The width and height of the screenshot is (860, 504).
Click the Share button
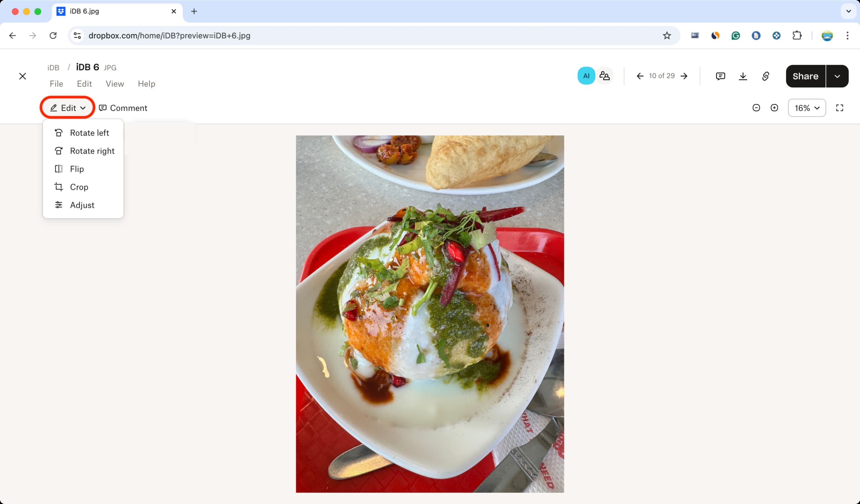coord(805,76)
